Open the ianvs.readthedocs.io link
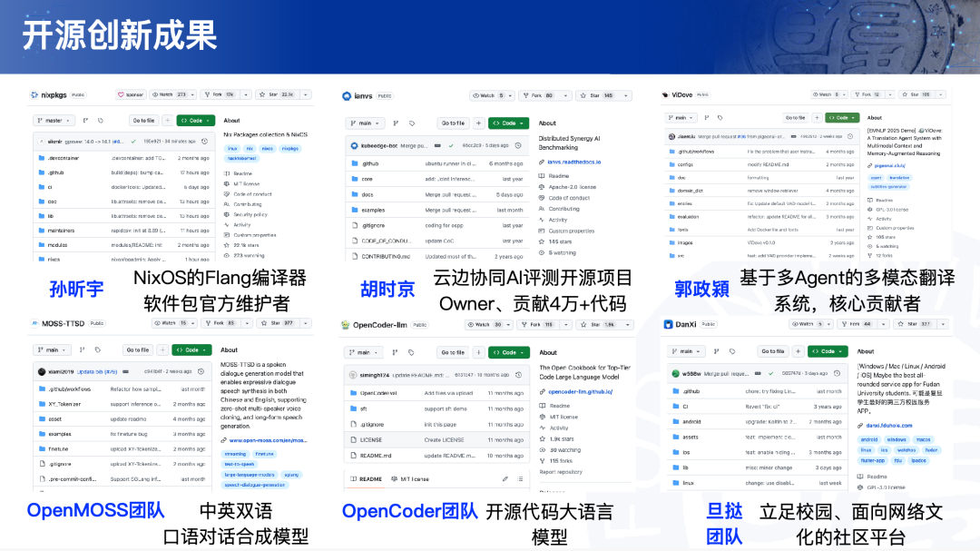980x551 pixels. click(x=574, y=162)
